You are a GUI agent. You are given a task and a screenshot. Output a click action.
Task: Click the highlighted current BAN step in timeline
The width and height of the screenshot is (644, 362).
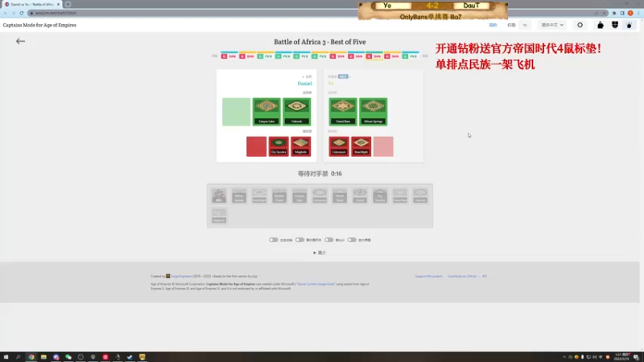click(x=374, y=56)
